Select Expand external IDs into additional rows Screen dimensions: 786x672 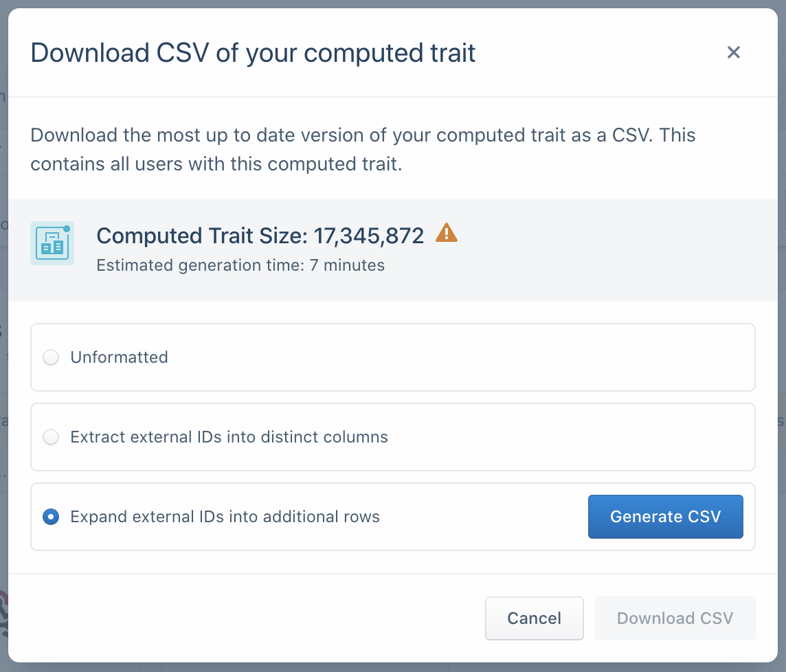(50, 517)
